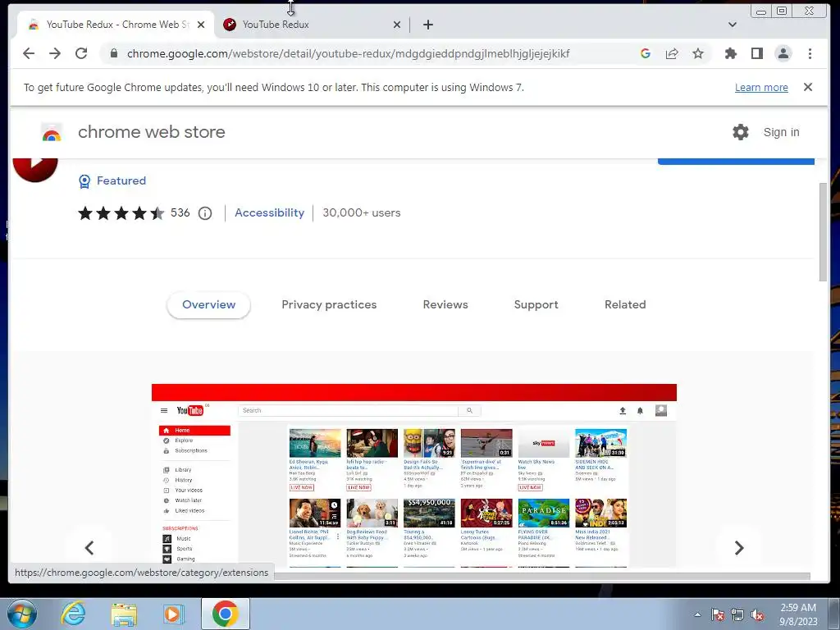Open the Extensions puzzle icon
Screen dimensions: 840x630
(x=730, y=53)
